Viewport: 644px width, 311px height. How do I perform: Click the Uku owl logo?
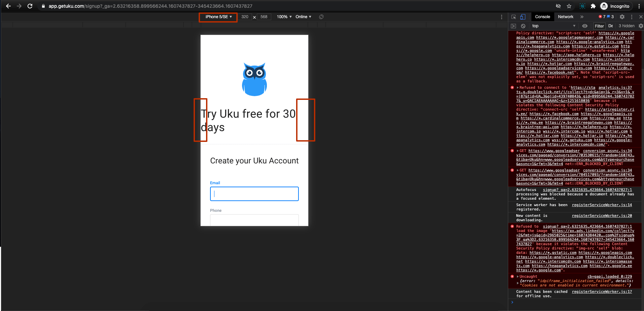254,79
